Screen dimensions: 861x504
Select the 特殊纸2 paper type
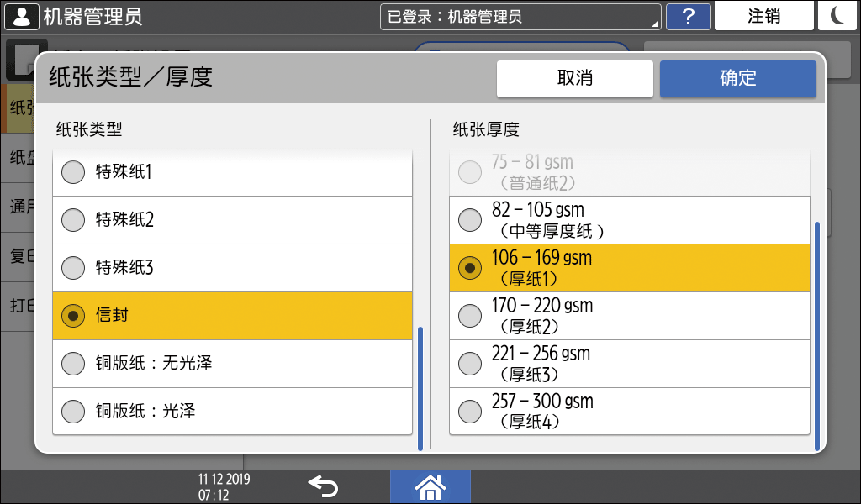click(232, 220)
